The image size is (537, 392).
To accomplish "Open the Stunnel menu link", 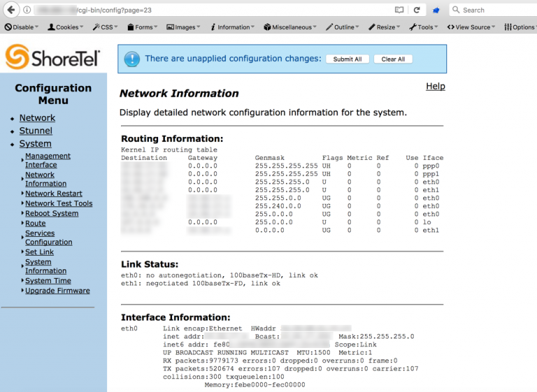I will point(36,131).
